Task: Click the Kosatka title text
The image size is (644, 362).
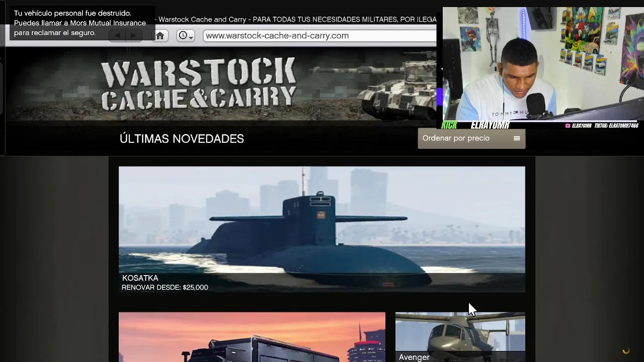Action: tap(140, 278)
